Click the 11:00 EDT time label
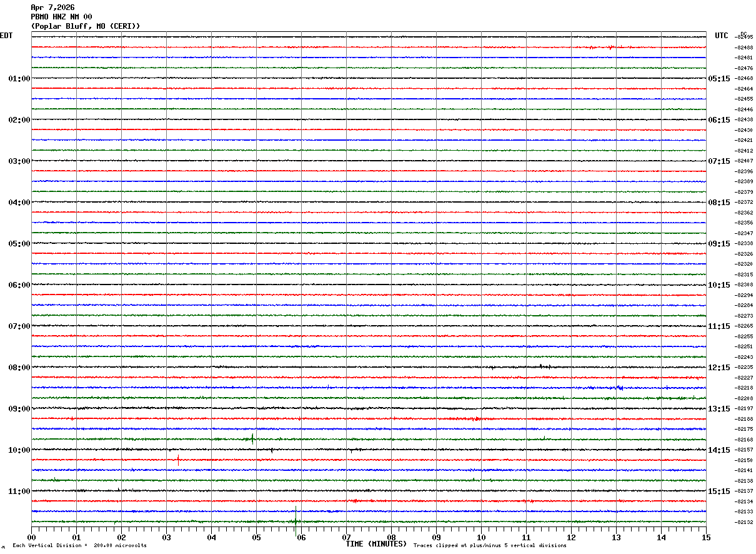This screenshot has width=756, height=554. pos(19,491)
